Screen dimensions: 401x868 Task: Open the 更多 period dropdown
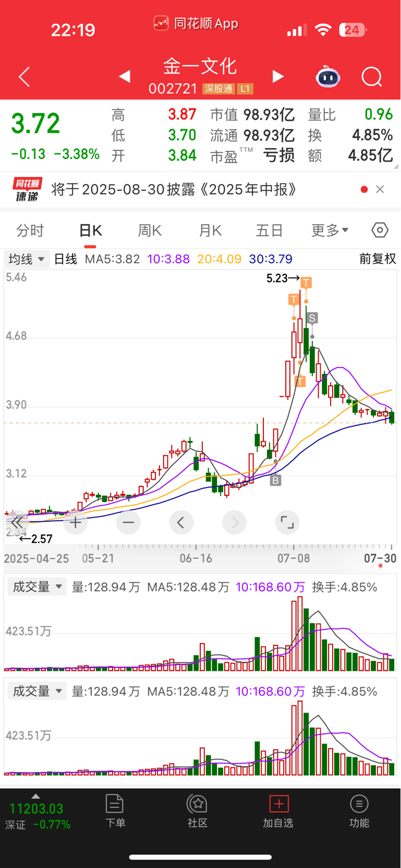[330, 230]
